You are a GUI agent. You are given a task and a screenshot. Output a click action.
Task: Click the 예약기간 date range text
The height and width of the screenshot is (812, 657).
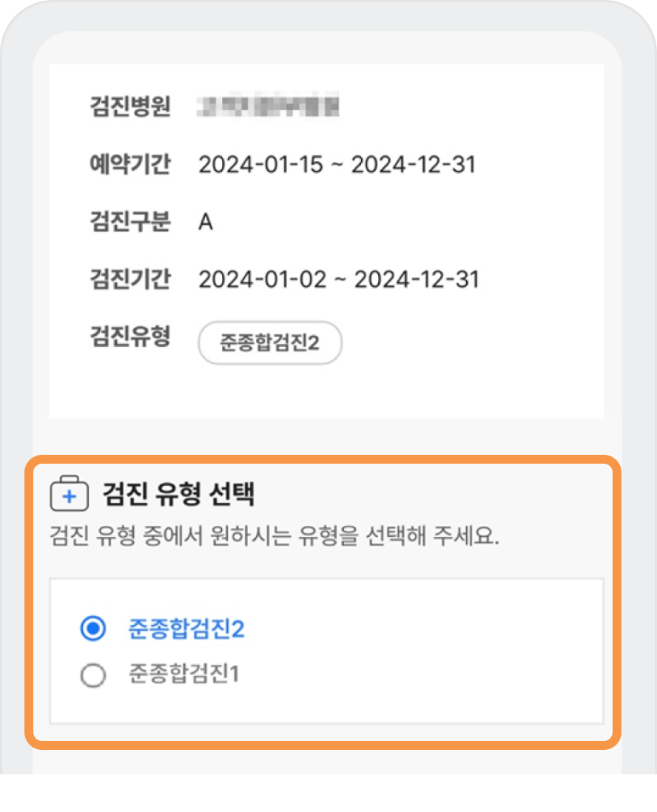pyautogui.click(x=337, y=165)
